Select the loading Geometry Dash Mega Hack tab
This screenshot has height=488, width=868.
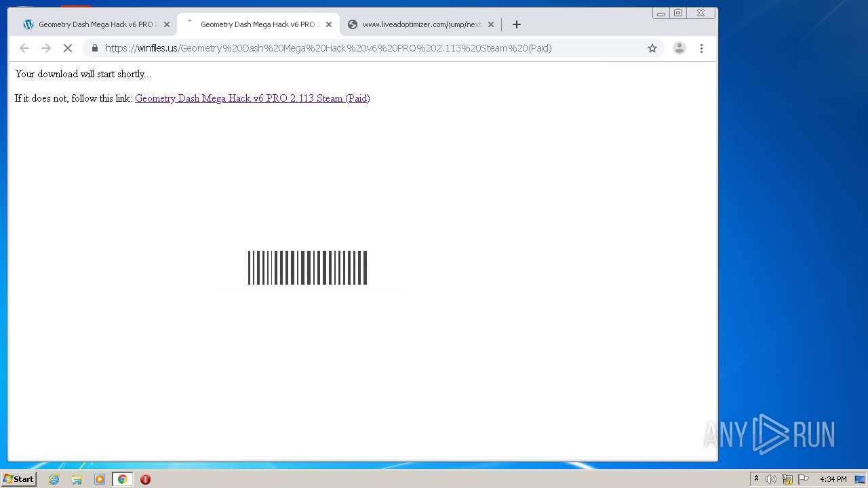(258, 24)
